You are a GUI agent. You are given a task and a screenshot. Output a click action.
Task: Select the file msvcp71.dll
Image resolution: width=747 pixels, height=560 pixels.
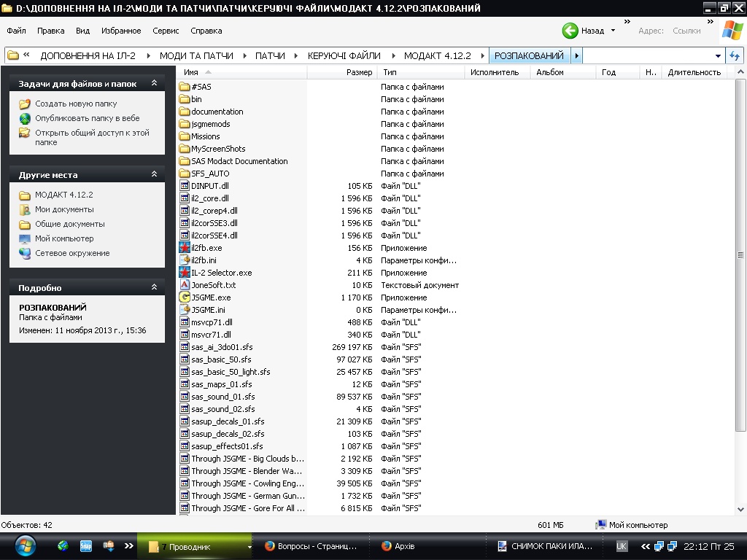212,322
